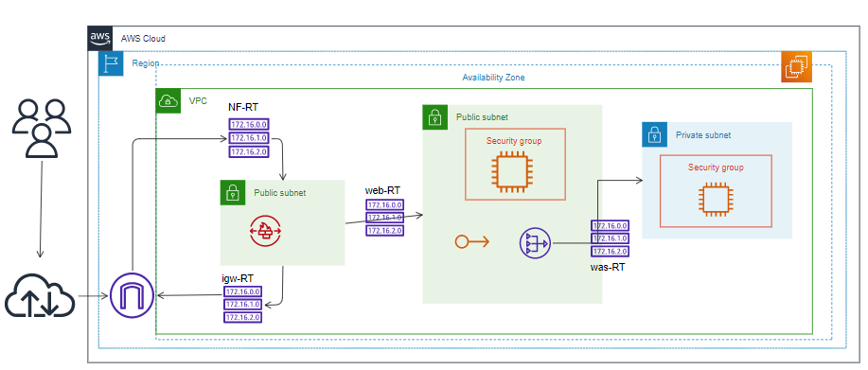Image resolution: width=868 pixels, height=370 pixels.
Task: Select the Region flag icon
Action: pos(112,63)
